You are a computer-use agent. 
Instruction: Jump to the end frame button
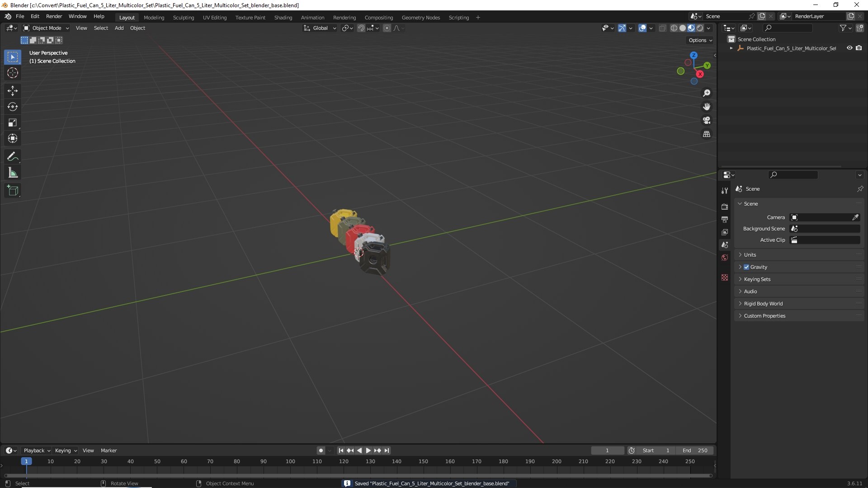click(387, 450)
